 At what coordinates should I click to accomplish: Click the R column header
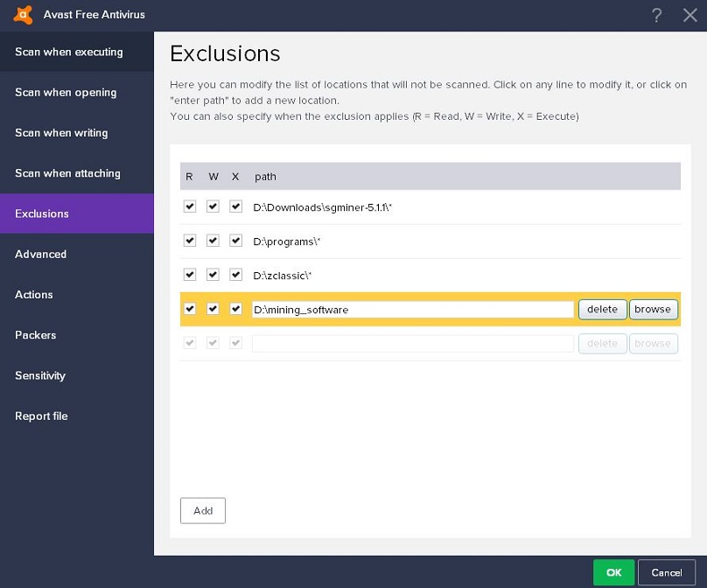pyautogui.click(x=189, y=177)
